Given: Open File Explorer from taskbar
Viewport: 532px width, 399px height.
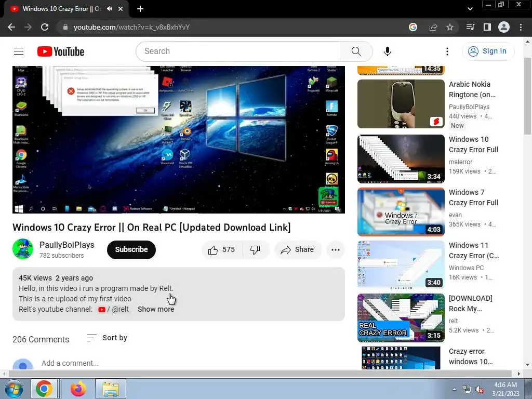Looking at the screenshot, I should [x=111, y=389].
